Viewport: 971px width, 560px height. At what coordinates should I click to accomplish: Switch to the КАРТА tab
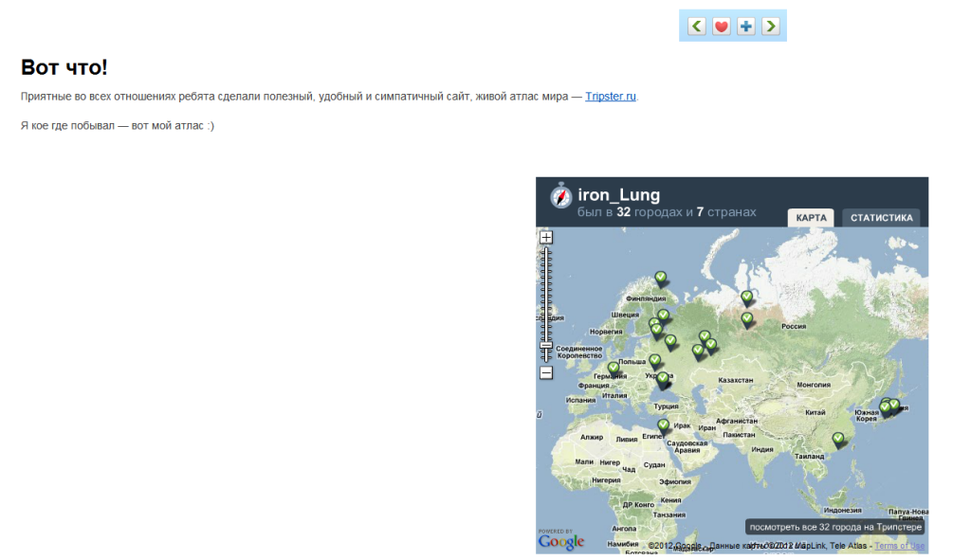(811, 218)
